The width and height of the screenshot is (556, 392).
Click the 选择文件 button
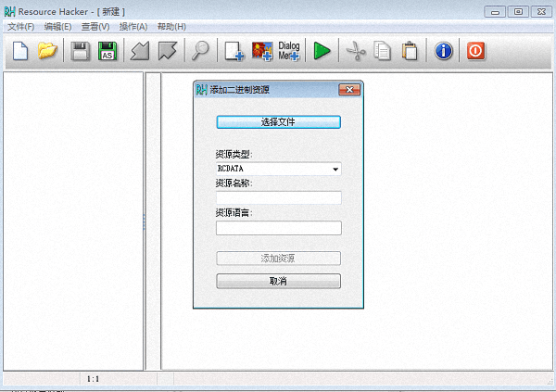coord(278,122)
